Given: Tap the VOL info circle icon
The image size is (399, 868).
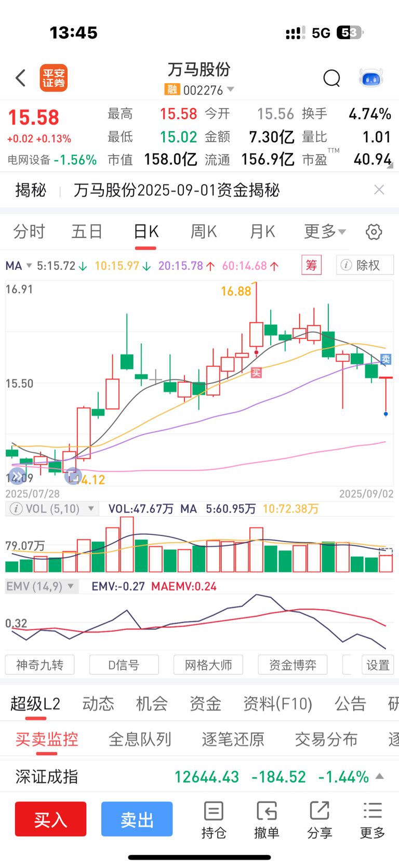Looking at the screenshot, I should pyautogui.click(x=16, y=509).
